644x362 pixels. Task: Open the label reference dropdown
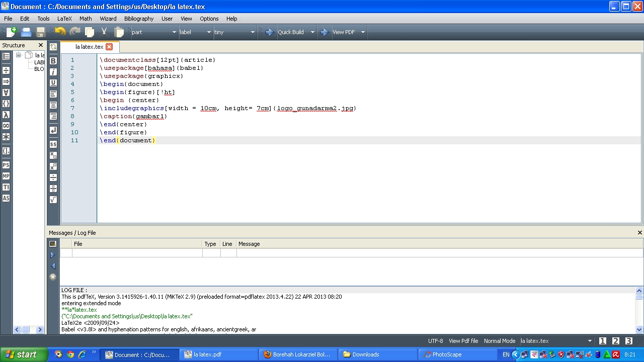(x=196, y=32)
